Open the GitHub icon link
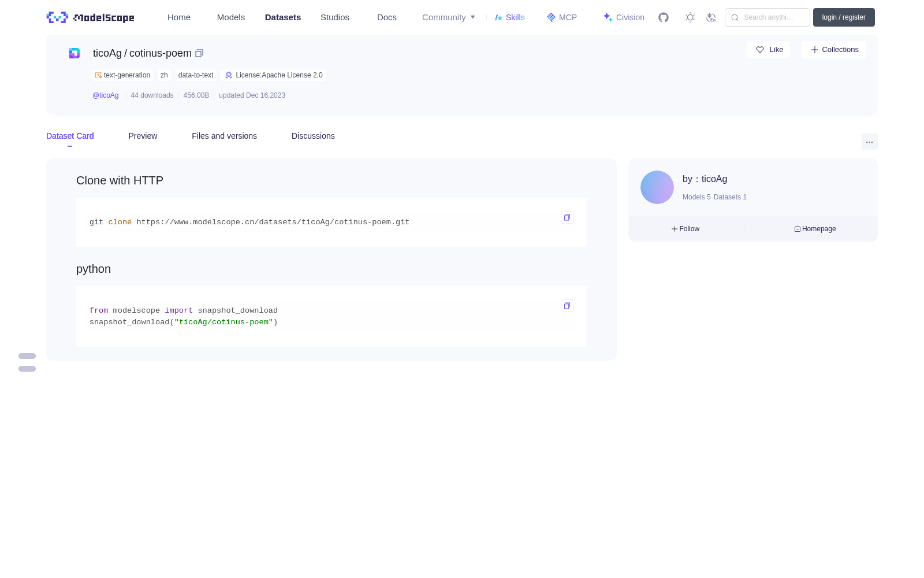 tap(664, 17)
